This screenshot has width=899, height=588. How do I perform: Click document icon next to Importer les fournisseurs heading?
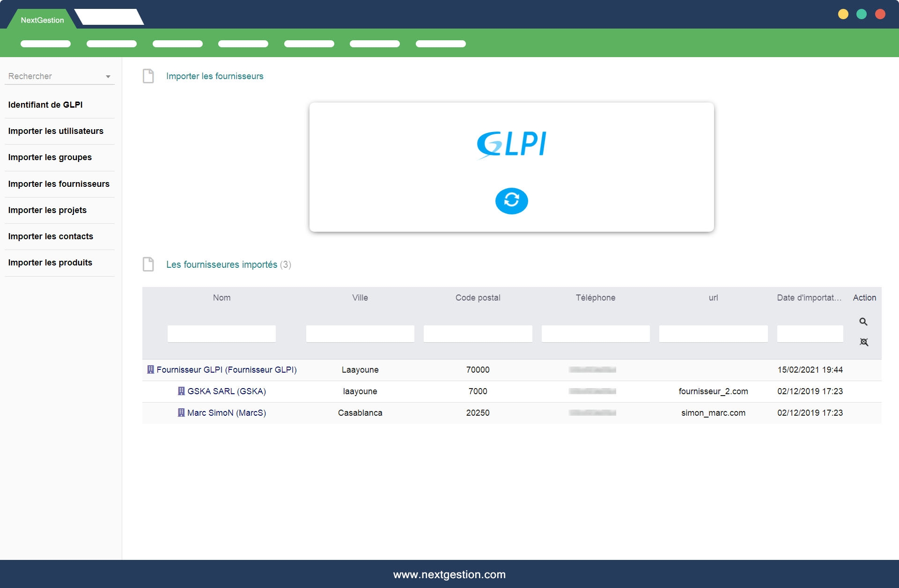pyautogui.click(x=148, y=76)
